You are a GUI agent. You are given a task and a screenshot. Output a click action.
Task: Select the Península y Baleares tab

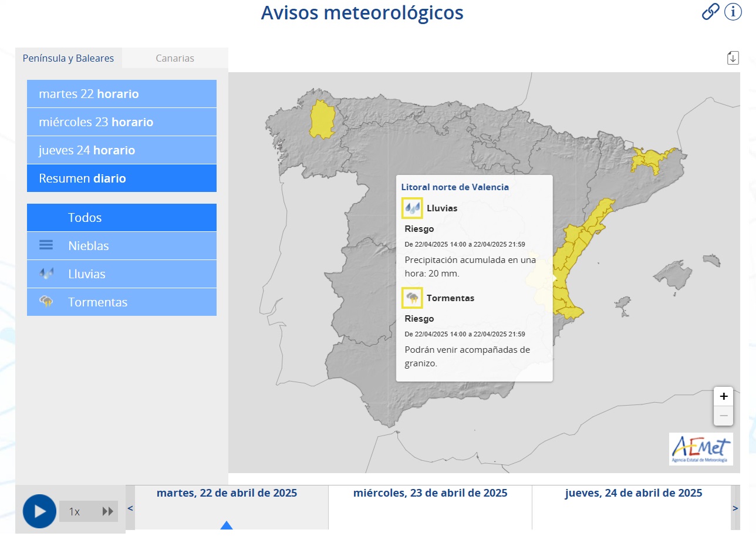click(x=69, y=58)
